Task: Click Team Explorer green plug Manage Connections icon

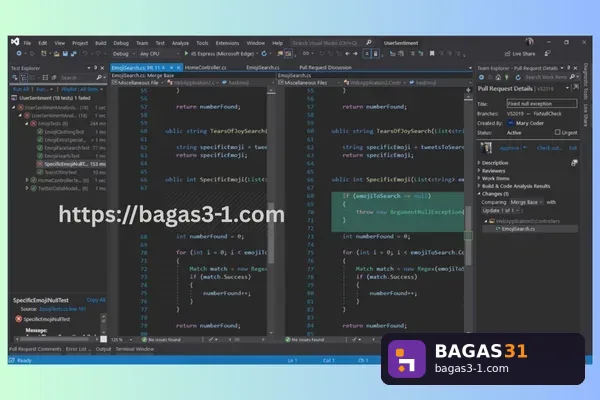Action: coord(507,77)
